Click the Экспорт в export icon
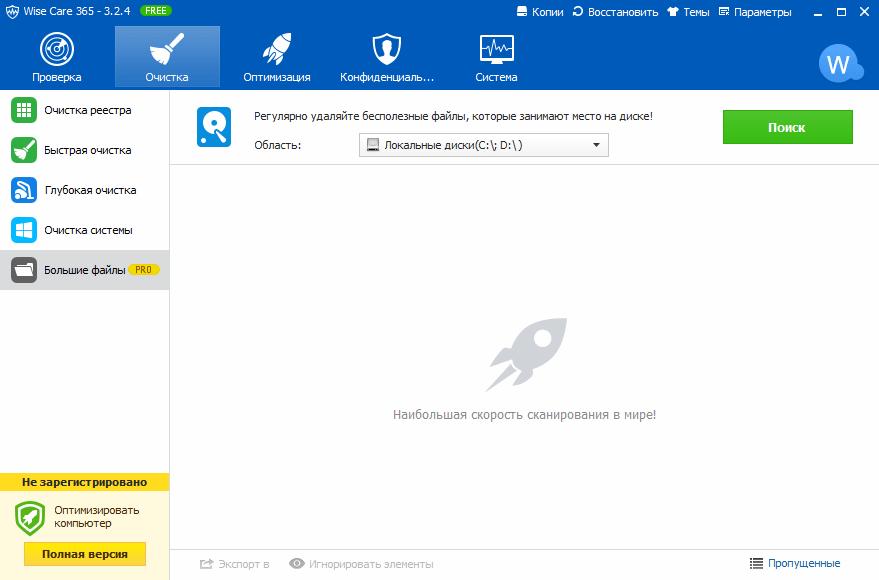 tap(206, 564)
